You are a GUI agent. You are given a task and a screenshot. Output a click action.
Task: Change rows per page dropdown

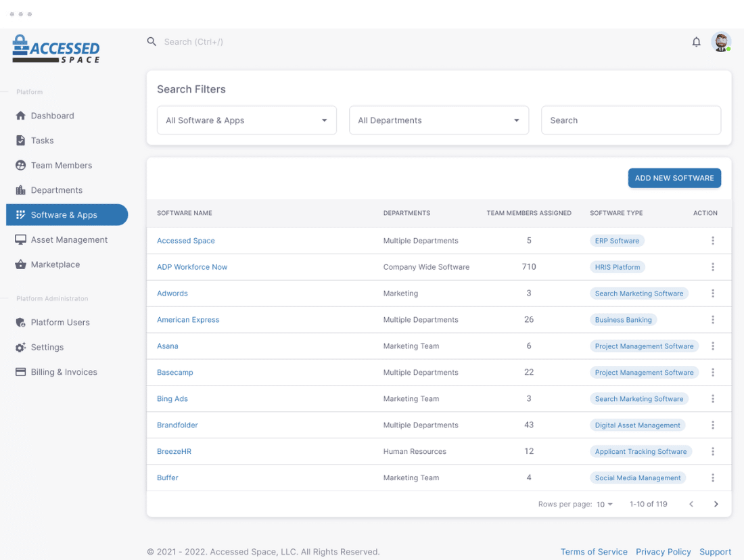coord(605,504)
